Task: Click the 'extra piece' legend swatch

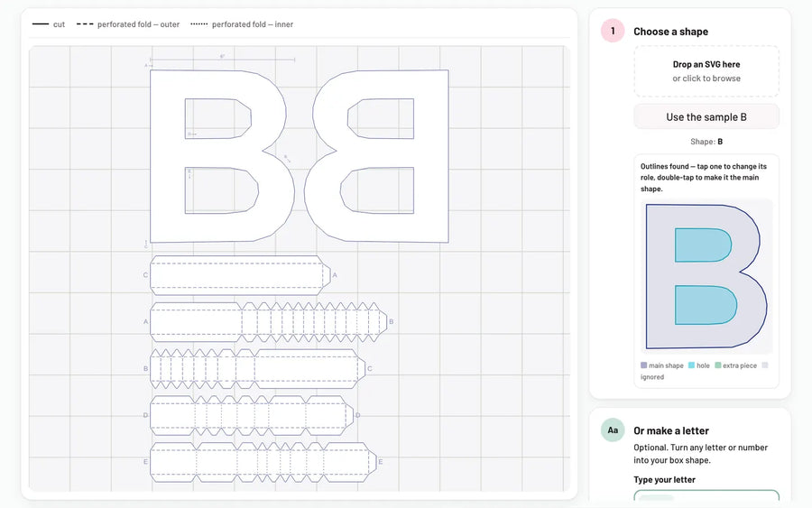Action: (x=718, y=365)
